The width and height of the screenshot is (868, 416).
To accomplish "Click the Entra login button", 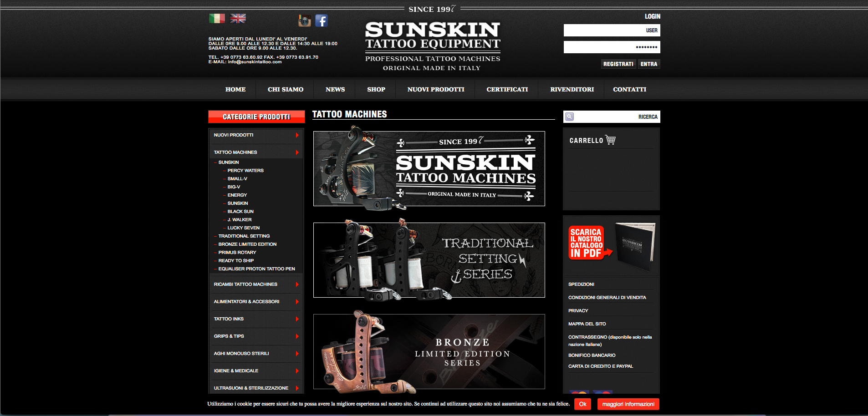I will (649, 64).
